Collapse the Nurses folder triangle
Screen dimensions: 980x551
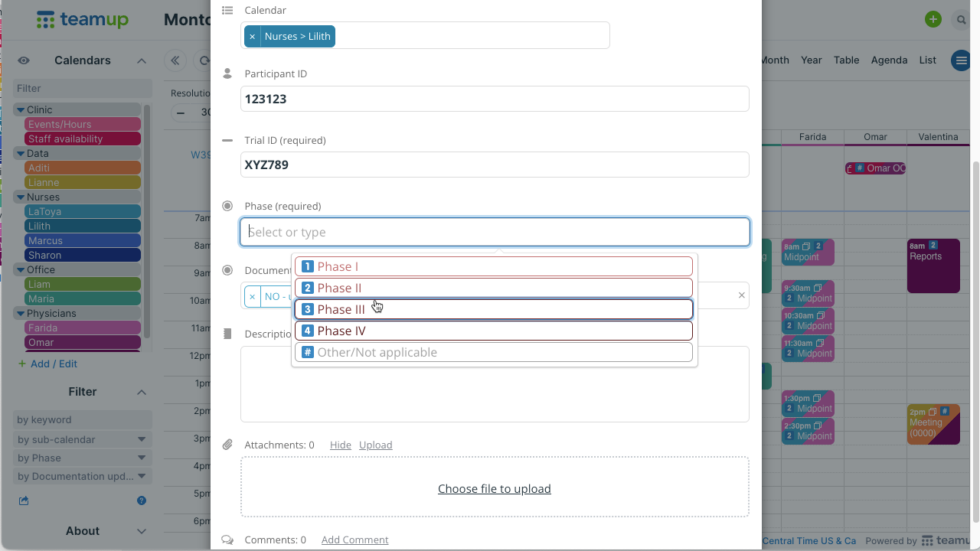21,197
